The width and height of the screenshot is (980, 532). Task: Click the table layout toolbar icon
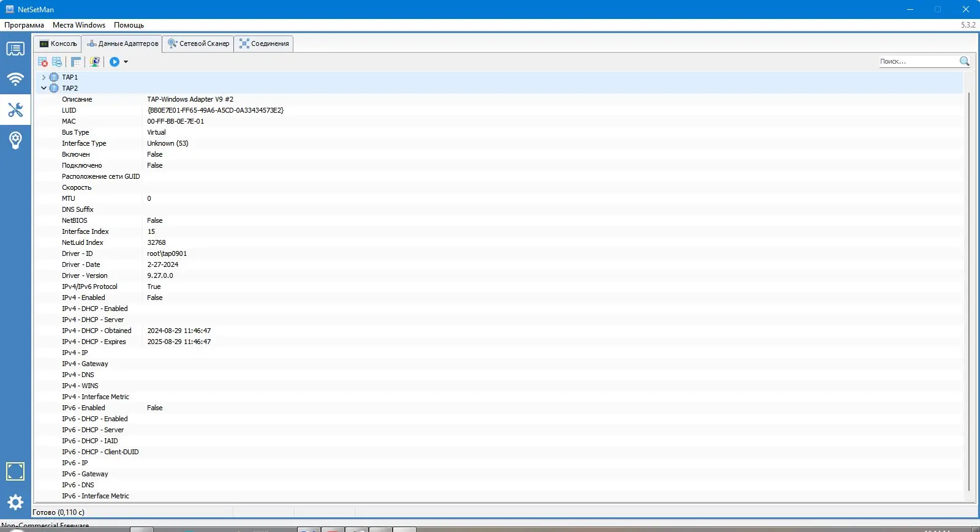tap(76, 62)
